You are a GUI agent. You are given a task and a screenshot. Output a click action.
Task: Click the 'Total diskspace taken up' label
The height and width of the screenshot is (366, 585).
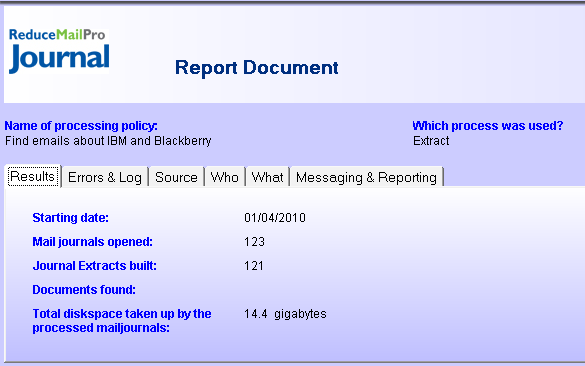122,320
